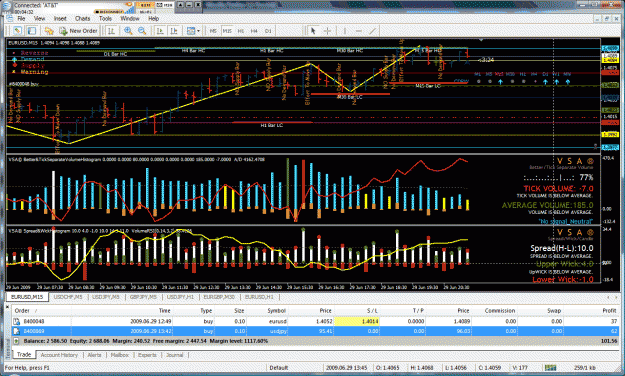The image size is (625, 376).
Task: Open the View menu
Action: tap(39, 19)
